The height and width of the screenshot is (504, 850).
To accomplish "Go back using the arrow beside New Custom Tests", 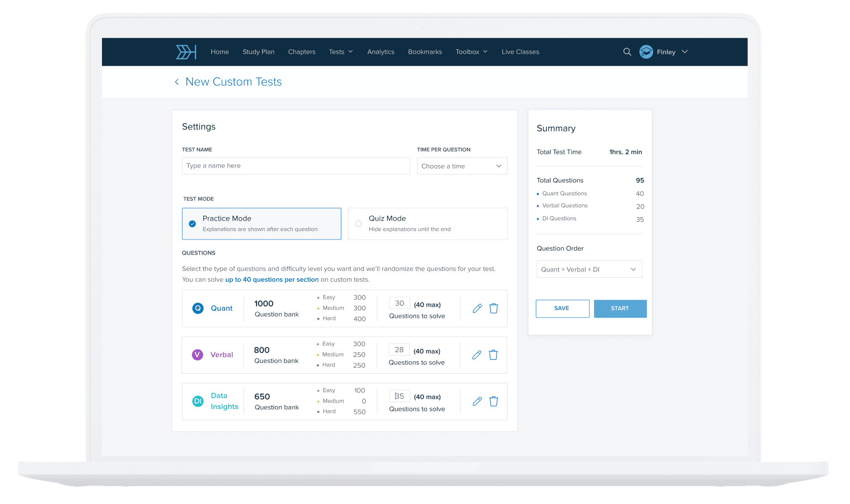I will coord(176,82).
